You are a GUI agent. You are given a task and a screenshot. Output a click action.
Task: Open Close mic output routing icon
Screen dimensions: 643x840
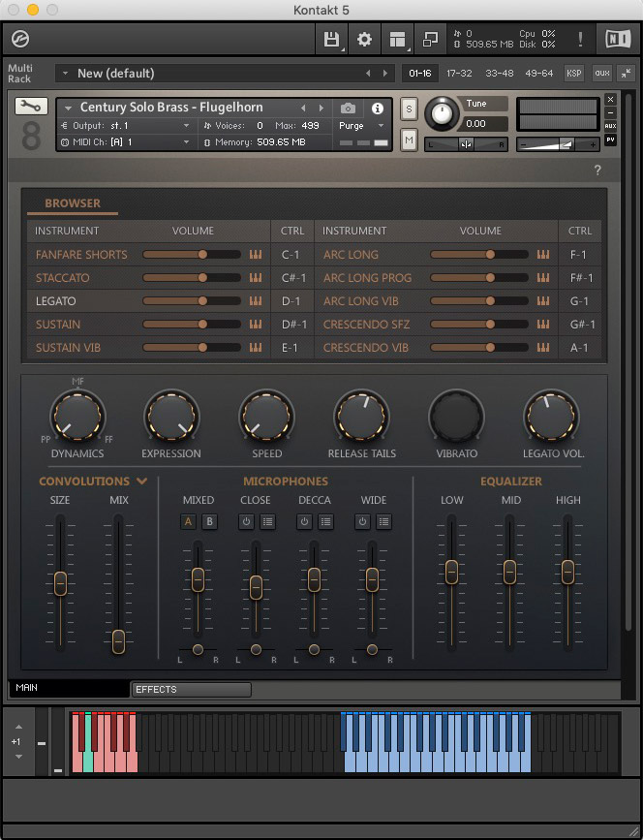pyautogui.click(x=267, y=522)
